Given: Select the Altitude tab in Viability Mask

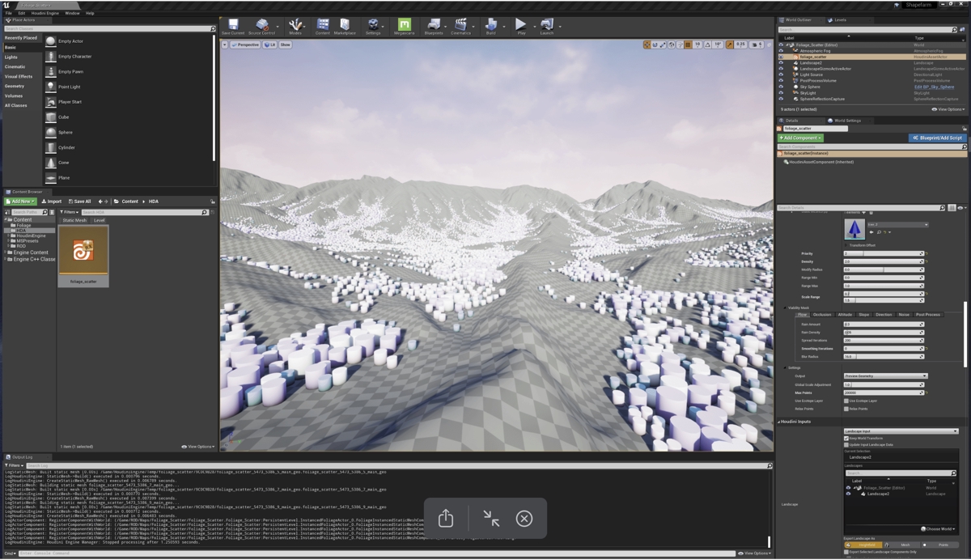Looking at the screenshot, I should (x=845, y=315).
